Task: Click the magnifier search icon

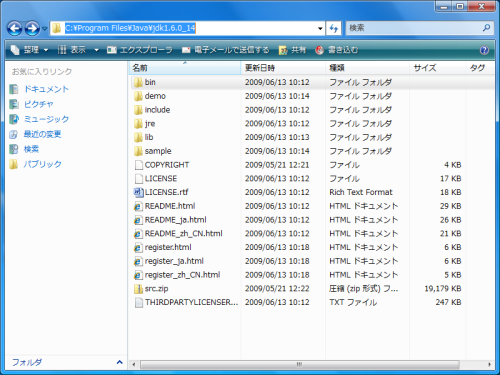Action: 486,28
